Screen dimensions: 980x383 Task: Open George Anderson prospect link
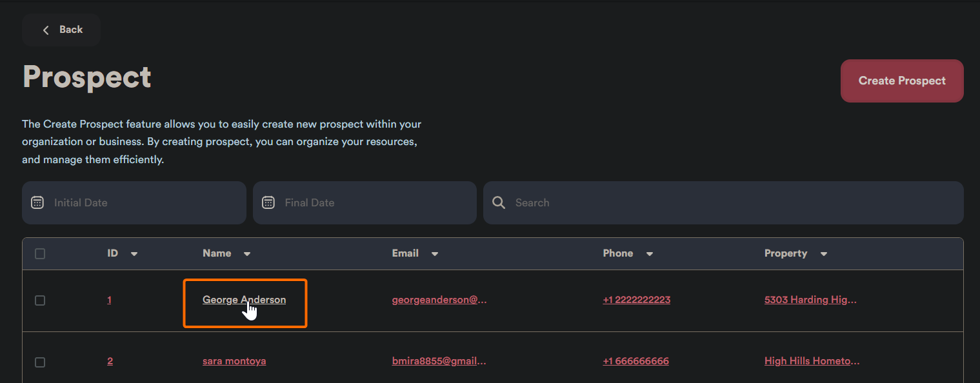click(244, 300)
